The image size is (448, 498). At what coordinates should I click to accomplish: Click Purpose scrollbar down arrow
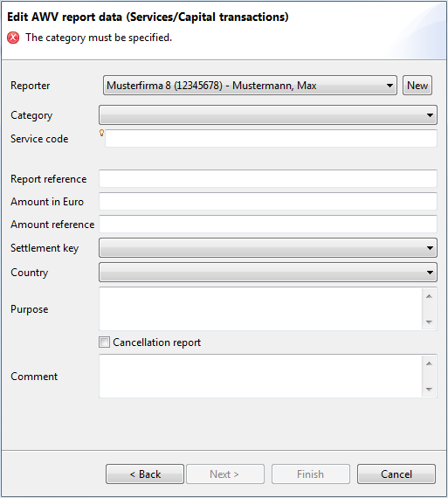(430, 322)
